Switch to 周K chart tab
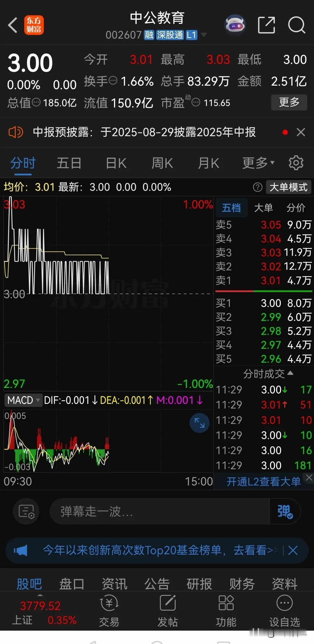This screenshot has width=314, height=644. (162, 163)
